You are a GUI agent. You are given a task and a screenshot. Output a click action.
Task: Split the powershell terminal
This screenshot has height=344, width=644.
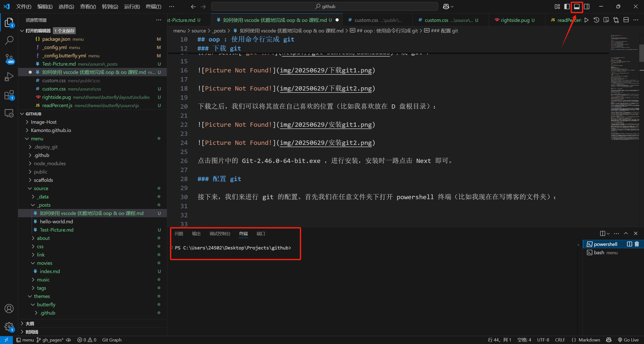[x=629, y=244]
